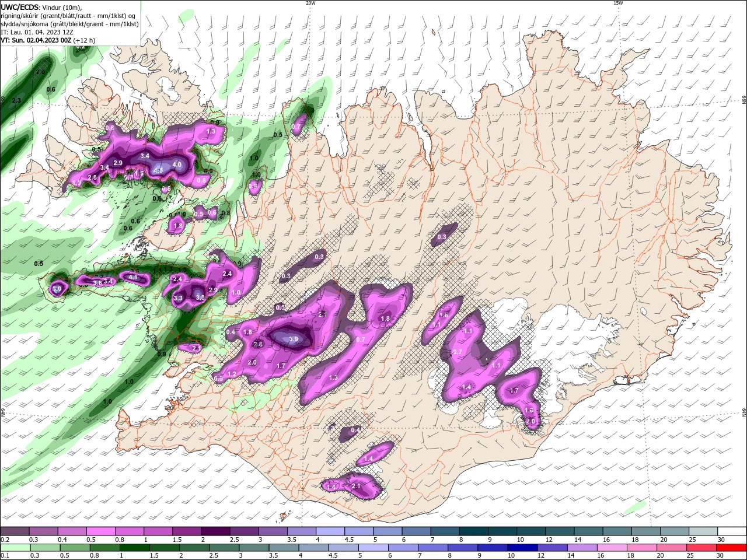The image size is (747, 560).
Task: Click the "rigning/skúrir" legend description line
Action: [x=68, y=16]
